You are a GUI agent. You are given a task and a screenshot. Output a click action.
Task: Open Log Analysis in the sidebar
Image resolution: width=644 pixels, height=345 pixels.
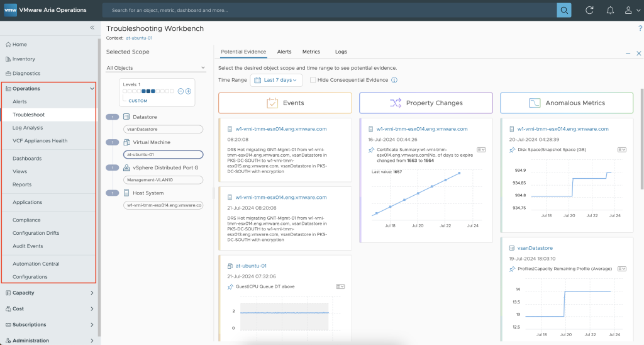point(28,128)
